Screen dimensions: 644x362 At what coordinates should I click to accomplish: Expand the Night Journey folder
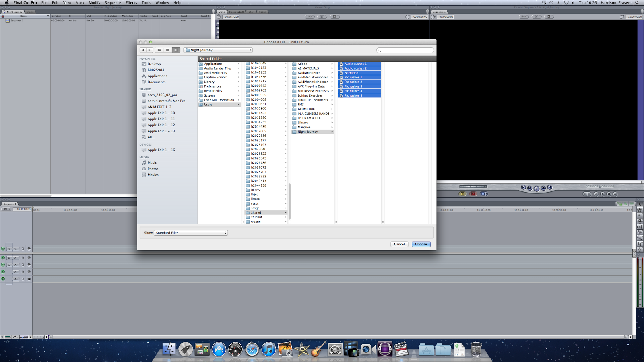(332, 132)
